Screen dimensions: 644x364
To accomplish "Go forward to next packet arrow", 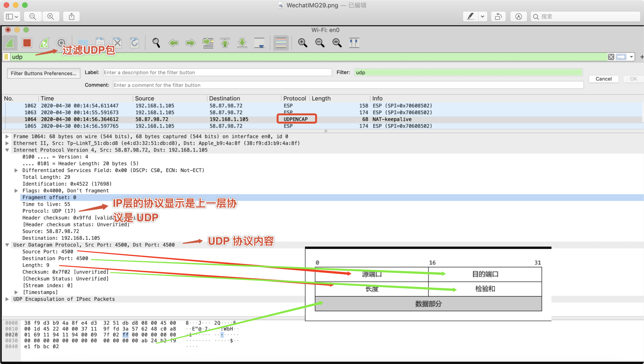I will 190,43.
